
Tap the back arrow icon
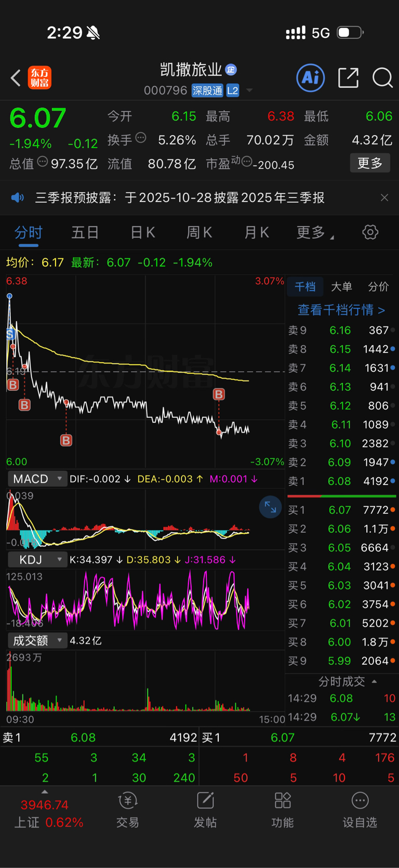coord(16,78)
